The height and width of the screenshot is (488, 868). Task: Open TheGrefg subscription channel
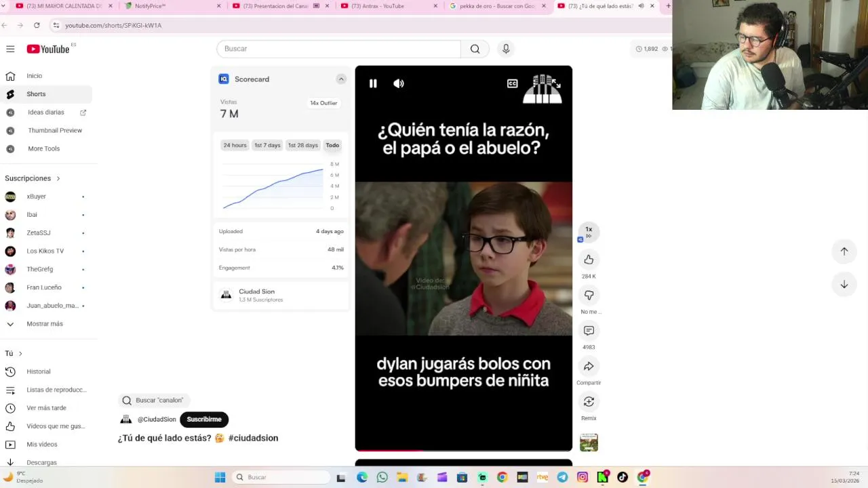(39, 269)
